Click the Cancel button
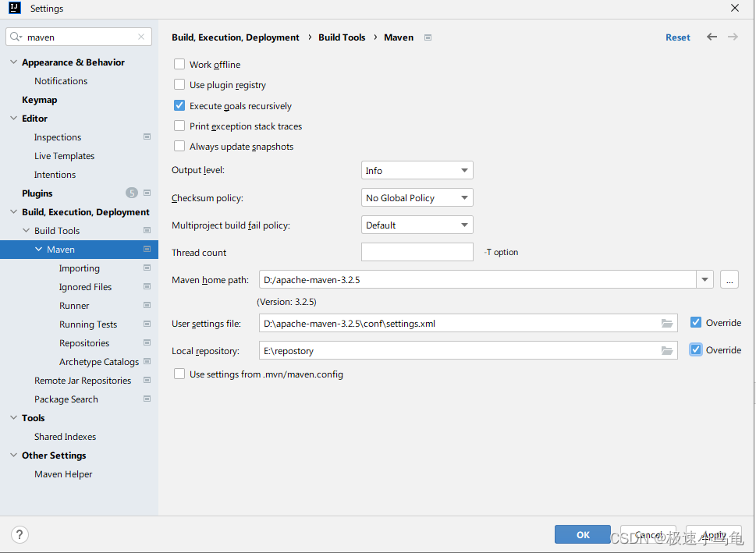Screen dimensions: 756x553 point(648,534)
